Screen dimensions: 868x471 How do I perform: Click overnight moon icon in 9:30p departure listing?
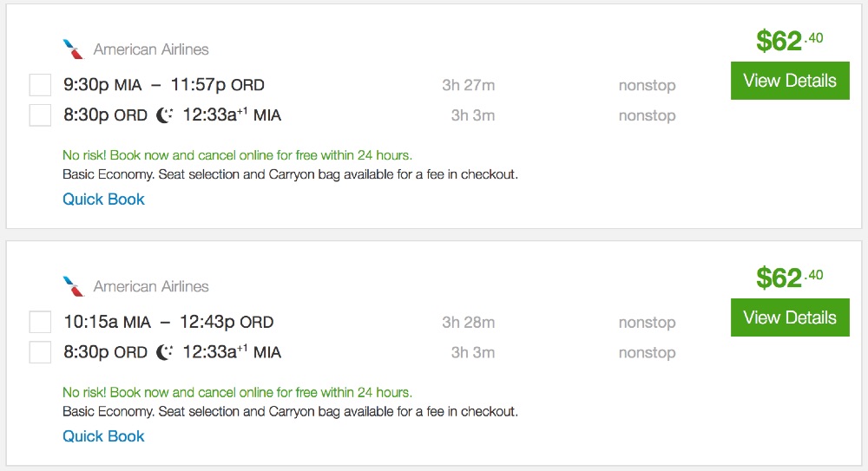[165, 115]
